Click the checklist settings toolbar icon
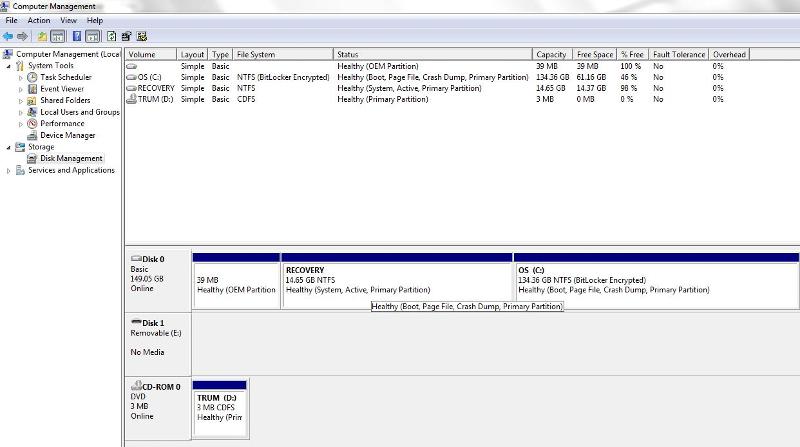 pos(142,36)
